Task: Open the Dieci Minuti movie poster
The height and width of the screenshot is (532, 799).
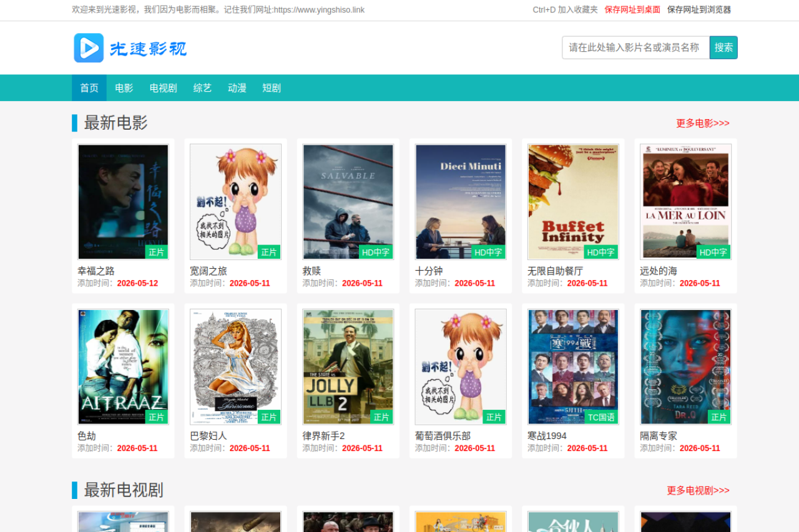Action: tap(461, 202)
